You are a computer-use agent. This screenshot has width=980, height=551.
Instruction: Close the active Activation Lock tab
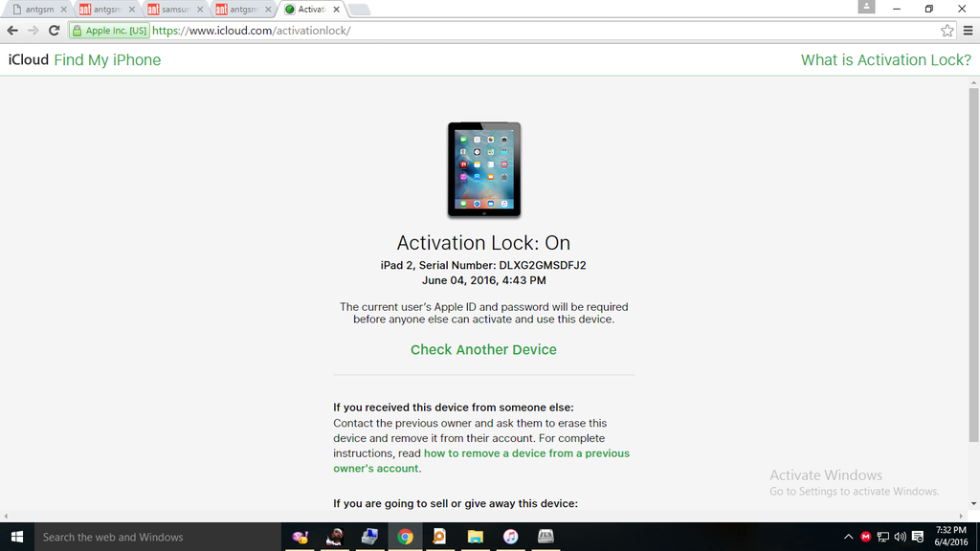[x=336, y=10]
